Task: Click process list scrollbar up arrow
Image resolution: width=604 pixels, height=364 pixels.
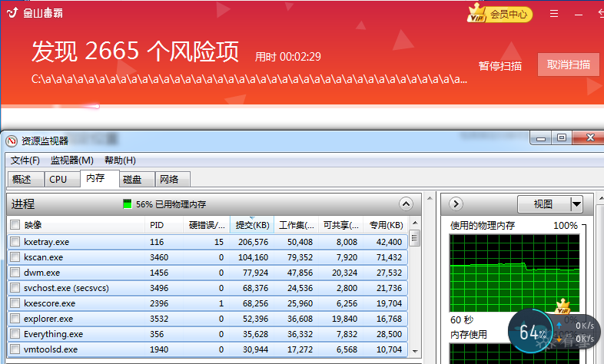Action: (x=415, y=223)
